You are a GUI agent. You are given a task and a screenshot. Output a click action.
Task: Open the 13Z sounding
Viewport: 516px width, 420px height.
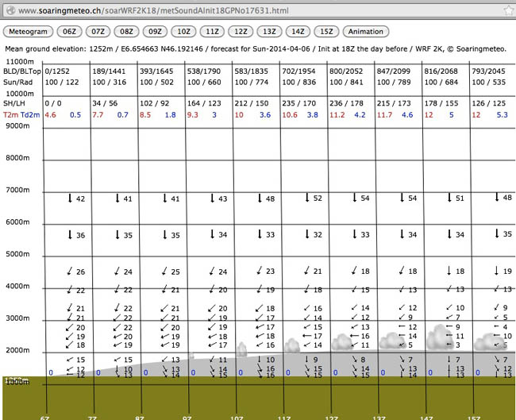(x=268, y=32)
